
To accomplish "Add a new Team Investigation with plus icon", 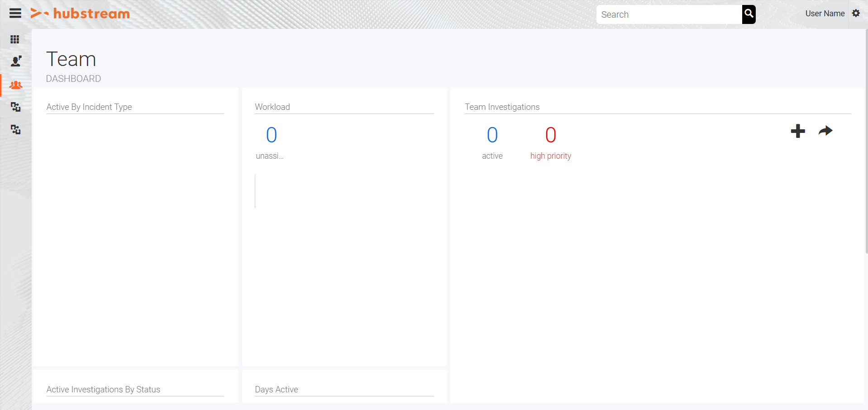I will (798, 132).
